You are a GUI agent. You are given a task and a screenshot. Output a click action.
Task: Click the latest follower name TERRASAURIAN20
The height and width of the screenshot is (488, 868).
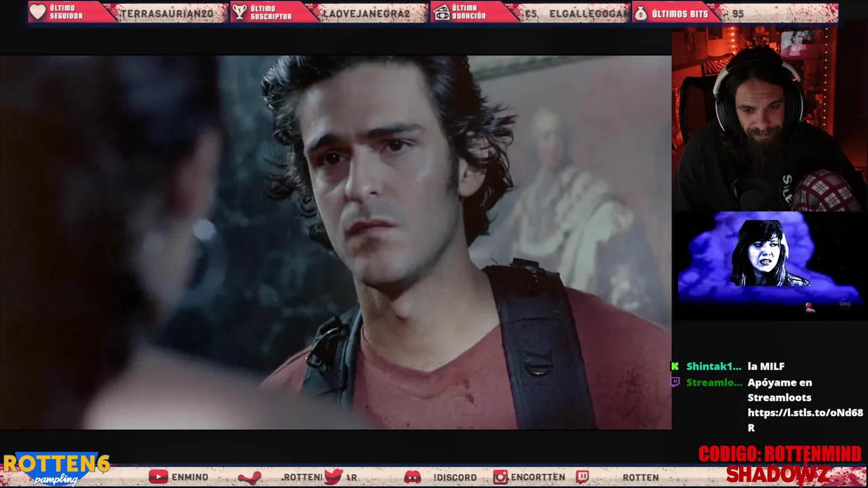[167, 13]
